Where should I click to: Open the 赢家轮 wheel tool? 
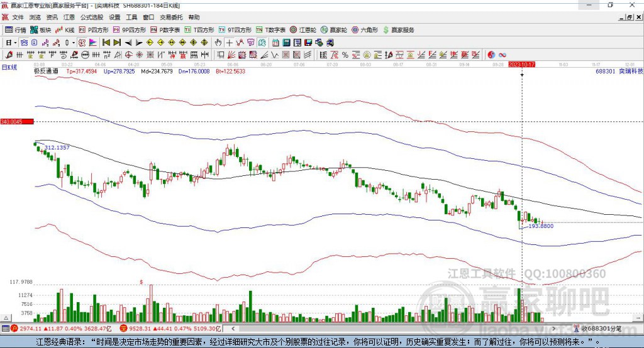pyautogui.click(x=334, y=30)
